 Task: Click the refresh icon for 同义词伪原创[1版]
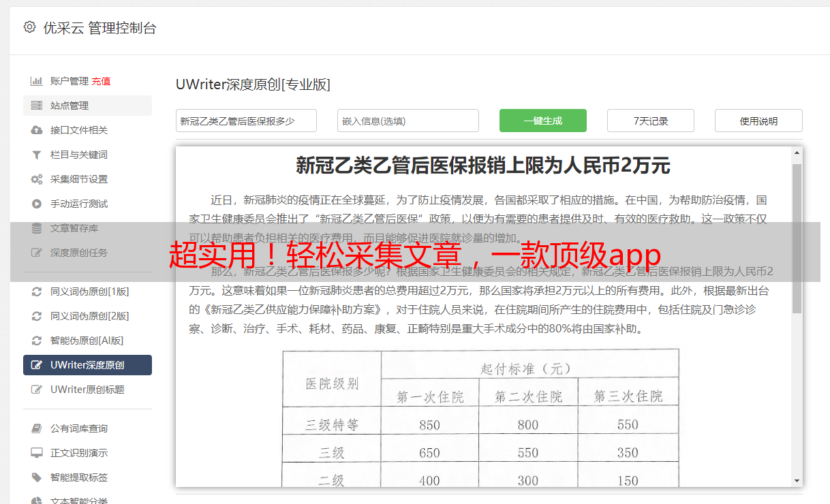point(37,292)
